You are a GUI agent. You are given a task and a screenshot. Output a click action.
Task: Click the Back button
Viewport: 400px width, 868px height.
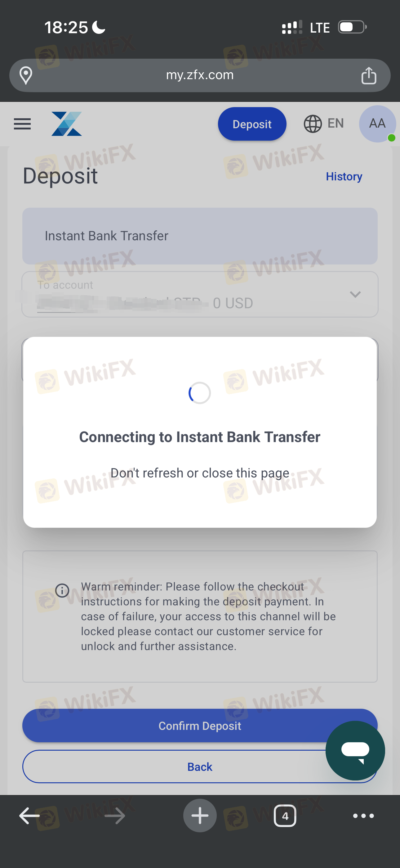coord(200,766)
